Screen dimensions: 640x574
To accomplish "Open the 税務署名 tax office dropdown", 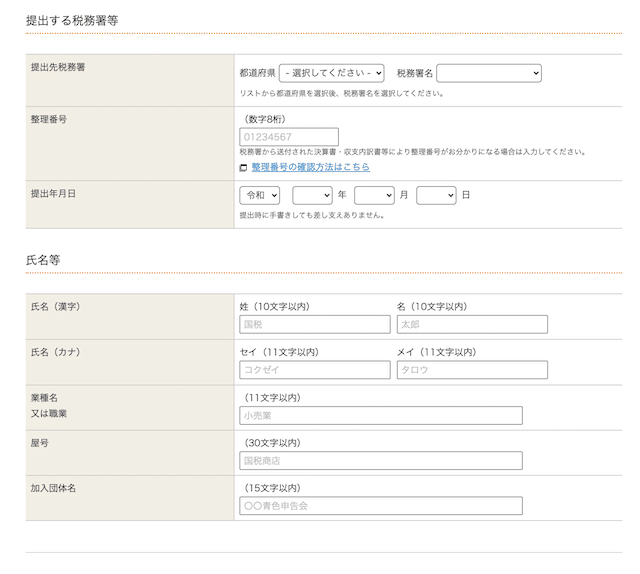I will click(x=488, y=73).
